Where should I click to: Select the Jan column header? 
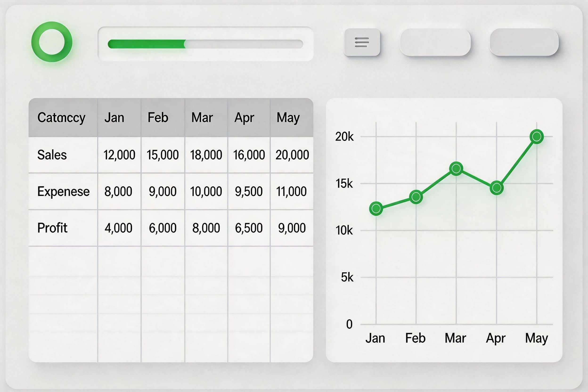coord(114,118)
